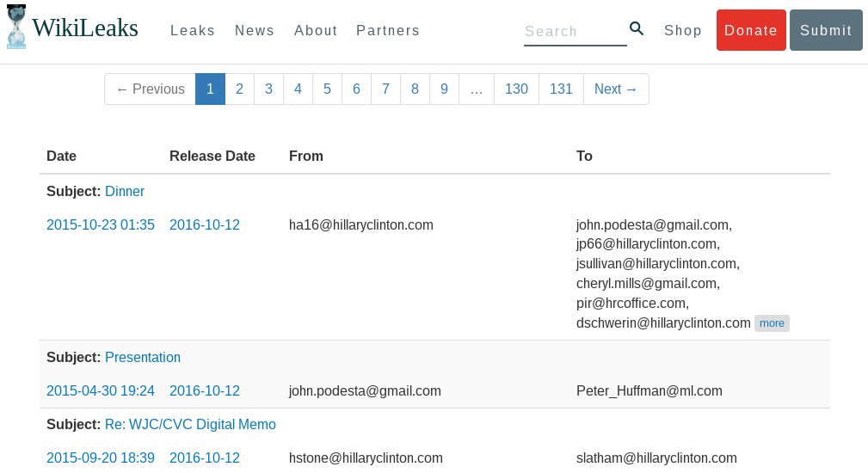Click the Previous page button
The height and width of the screenshot is (473, 868).
point(150,89)
